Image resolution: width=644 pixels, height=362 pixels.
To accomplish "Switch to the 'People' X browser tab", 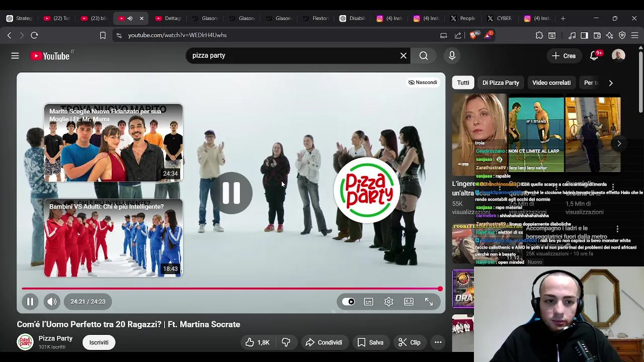I will [463, 18].
